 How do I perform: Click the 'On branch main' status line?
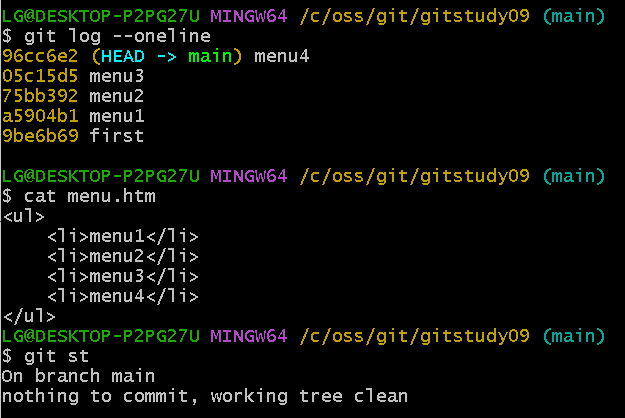[78, 376]
